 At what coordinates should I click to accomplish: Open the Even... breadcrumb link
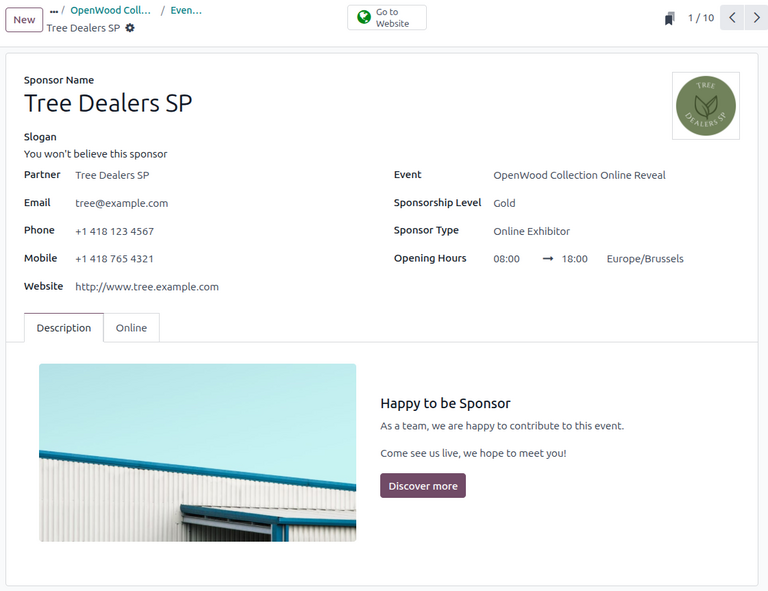click(x=186, y=10)
